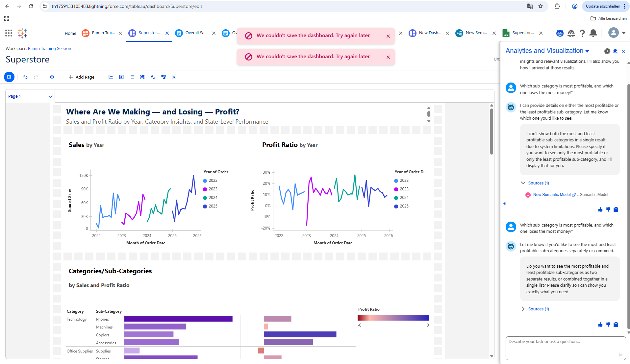Screen dimensions: 630x364
Task: Add a line chart visualization widget
Action: click(111, 77)
